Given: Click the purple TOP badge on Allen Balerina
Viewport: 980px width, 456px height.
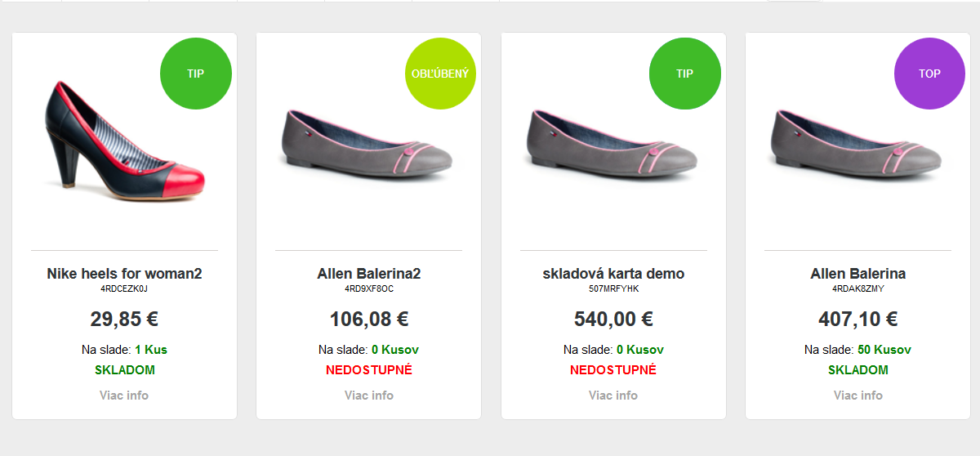Looking at the screenshot, I should click(x=930, y=74).
